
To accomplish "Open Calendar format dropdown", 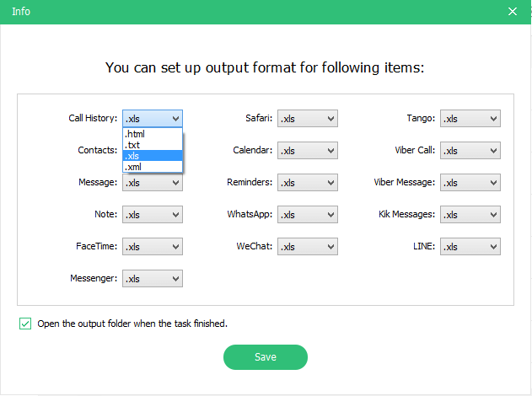I will tap(307, 151).
